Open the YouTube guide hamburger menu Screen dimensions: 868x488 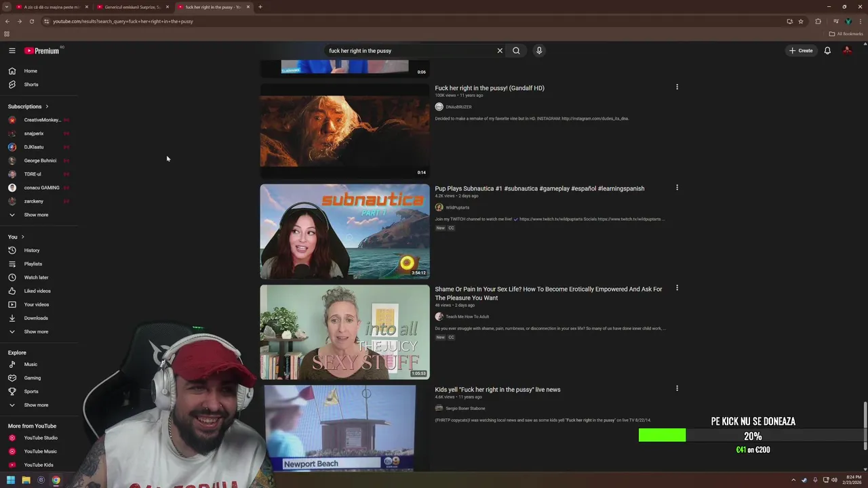tap(12, 51)
